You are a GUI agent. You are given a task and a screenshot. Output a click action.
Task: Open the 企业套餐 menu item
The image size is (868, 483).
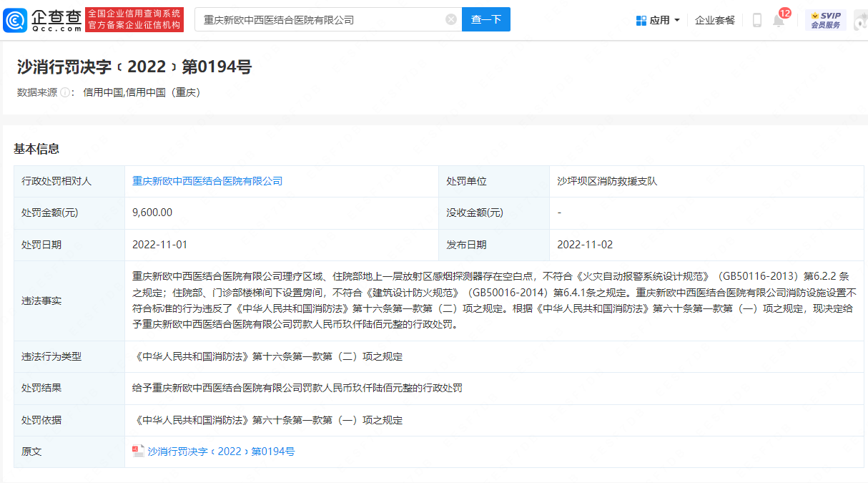click(715, 20)
